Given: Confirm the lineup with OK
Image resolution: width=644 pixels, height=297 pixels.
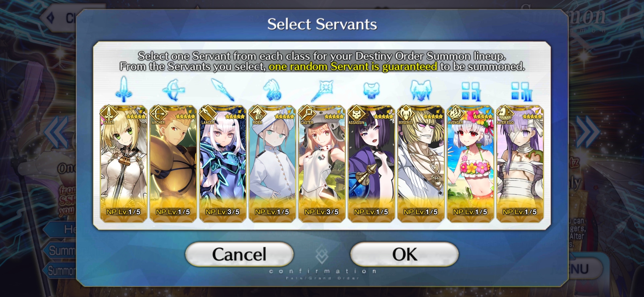Looking at the screenshot, I should [405, 254].
